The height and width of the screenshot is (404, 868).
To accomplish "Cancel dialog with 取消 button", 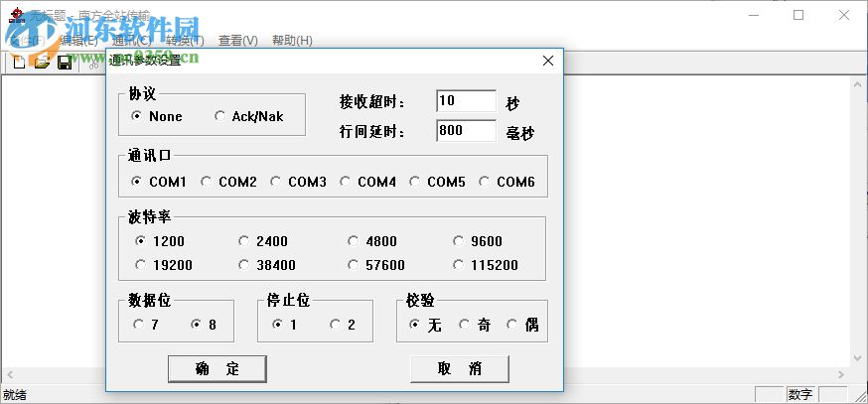I will pyautogui.click(x=460, y=368).
